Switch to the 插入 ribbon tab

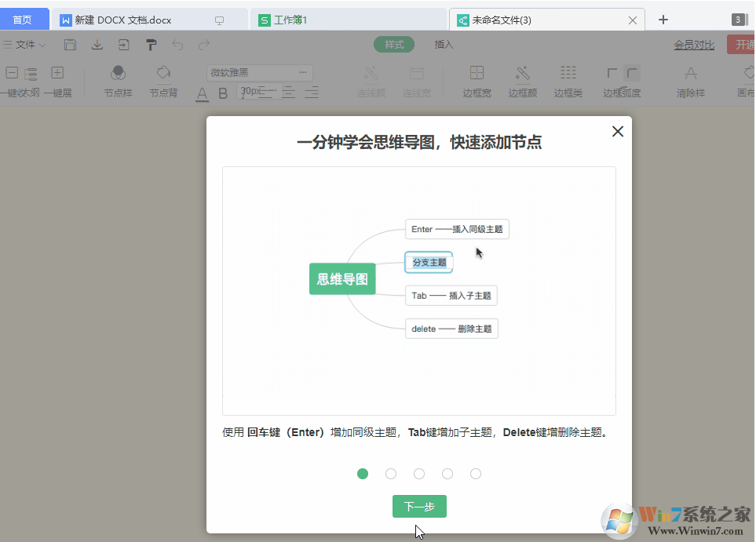click(x=443, y=45)
